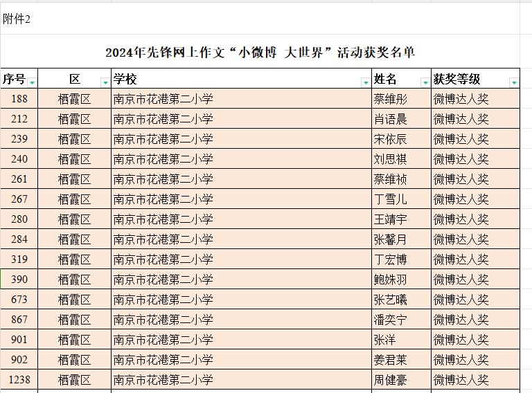Select the cell with number 867
This screenshot has height=393, width=532.
click(19, 319)
